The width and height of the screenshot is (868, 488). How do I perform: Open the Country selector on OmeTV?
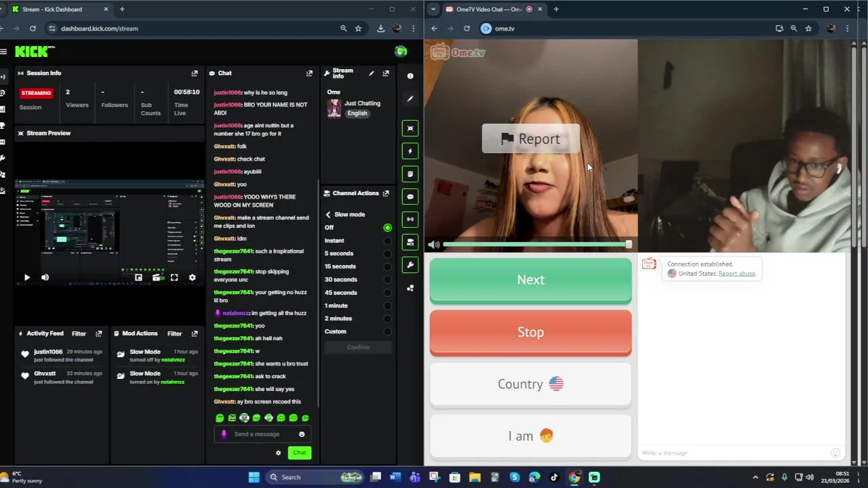[x=531, y=384]
